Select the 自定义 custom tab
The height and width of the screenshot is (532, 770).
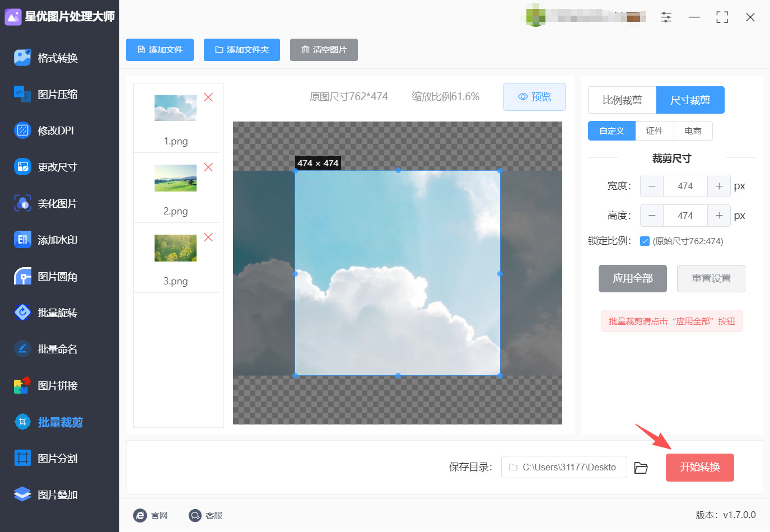612,131
